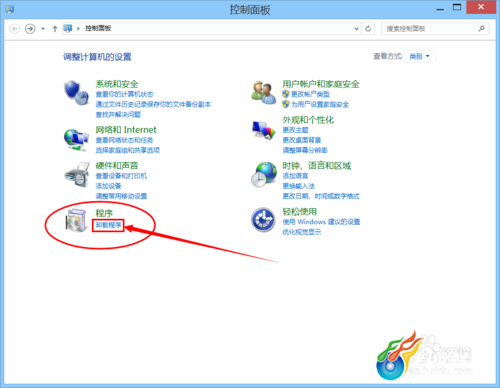This screenshot has height=388, width=500.
Task: Open 程序 category link
Action: [104, 213]
